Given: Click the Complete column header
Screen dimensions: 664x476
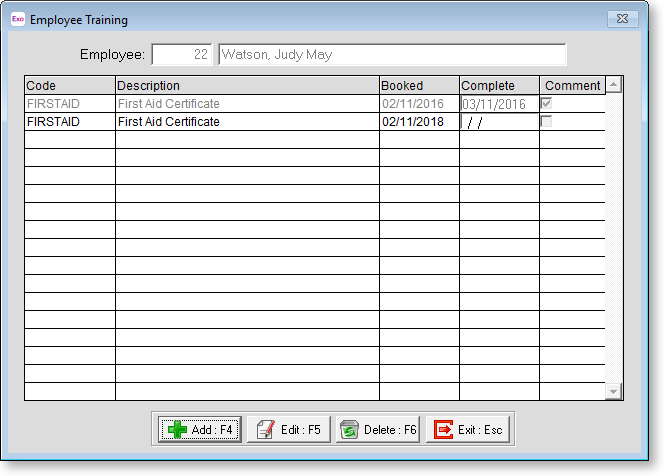Looking at the screenshot, I should coord(499,86).
